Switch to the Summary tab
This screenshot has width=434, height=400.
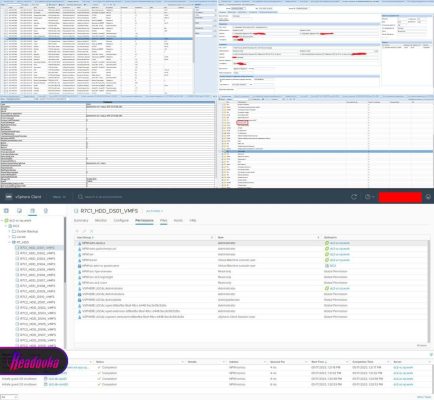coord(81,220)
